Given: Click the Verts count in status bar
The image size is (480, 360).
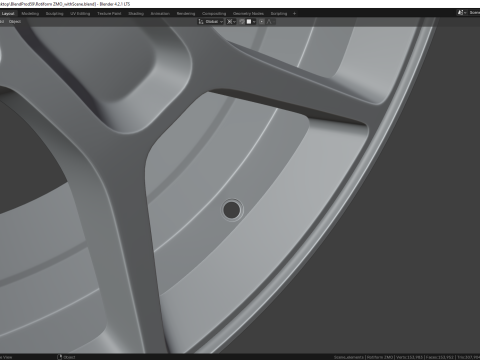Looking at the screenshot, I should [410, 357].
